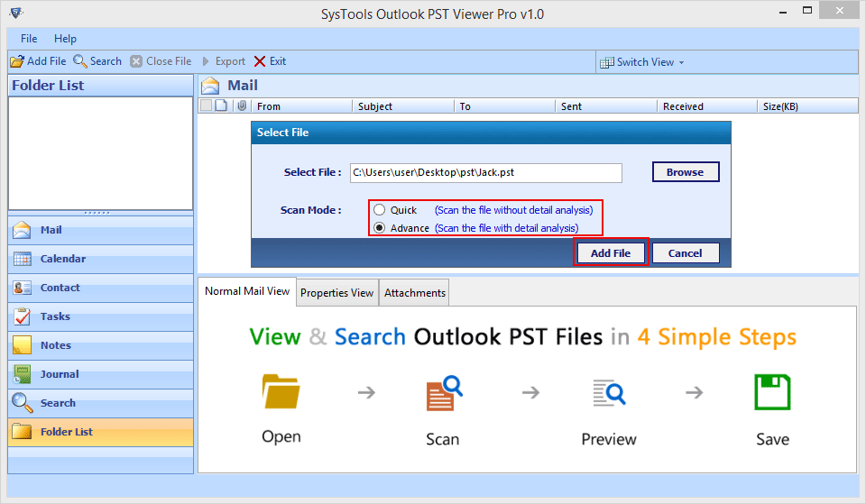
Task: Sort by the Size(KB) column header
Action: tap(807, 106)
